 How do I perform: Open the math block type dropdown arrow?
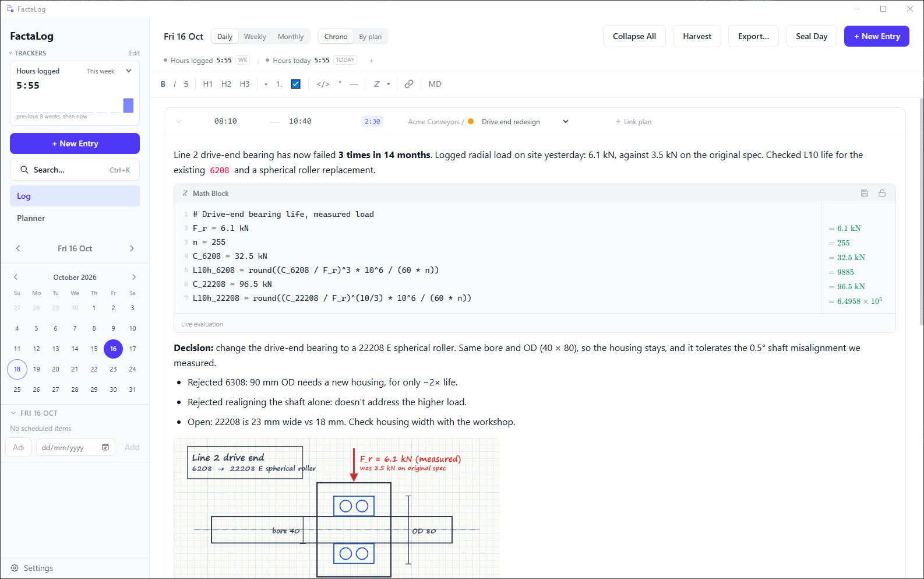coord(389,84)
